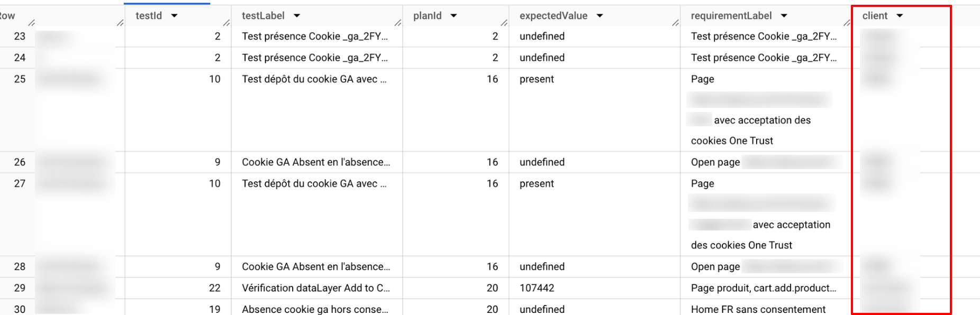Open the expectedValue column dropdown arrow
This screenshot has width=980, height=315.
coord(600,16)
